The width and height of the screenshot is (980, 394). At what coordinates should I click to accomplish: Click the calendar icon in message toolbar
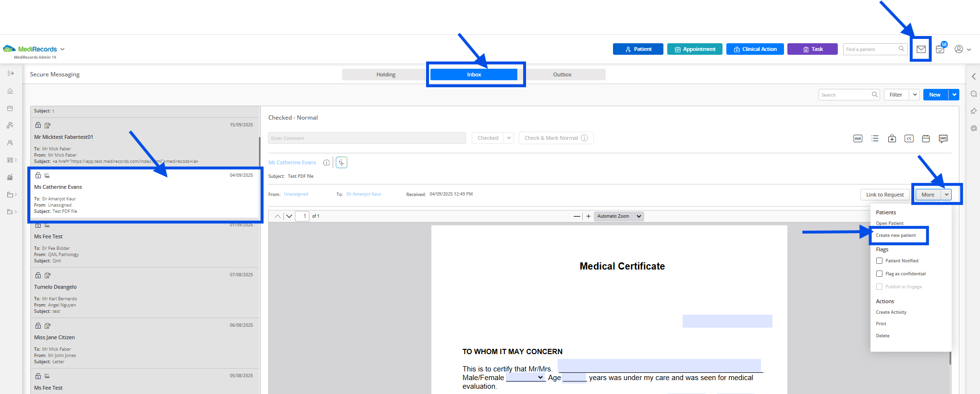click(x=926, y=138)
